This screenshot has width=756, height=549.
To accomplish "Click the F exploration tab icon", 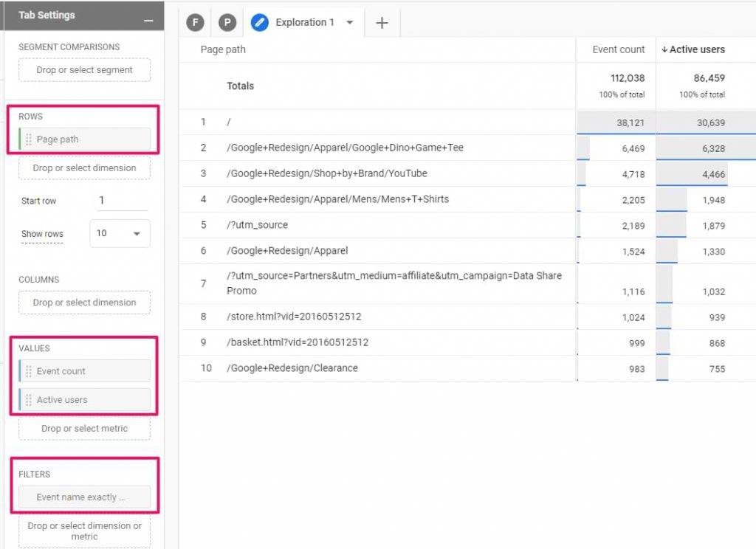I will (195, 22).
